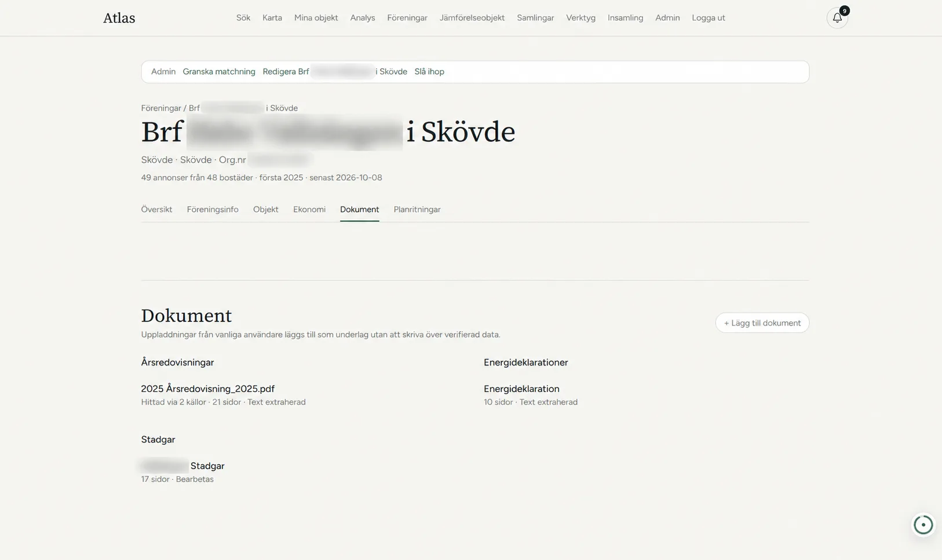
Task: Open the Stadgar document entry
Action: click(183, 466)
